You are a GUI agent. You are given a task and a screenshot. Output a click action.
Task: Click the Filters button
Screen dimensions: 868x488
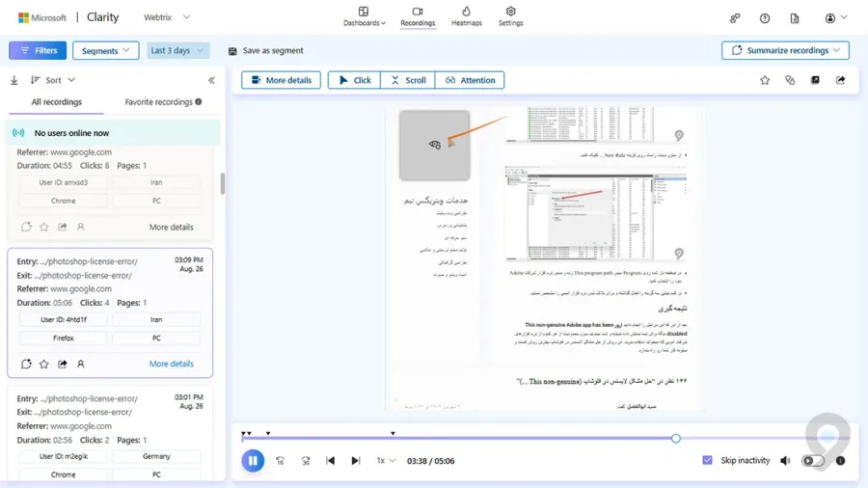[x=38, y=50]
